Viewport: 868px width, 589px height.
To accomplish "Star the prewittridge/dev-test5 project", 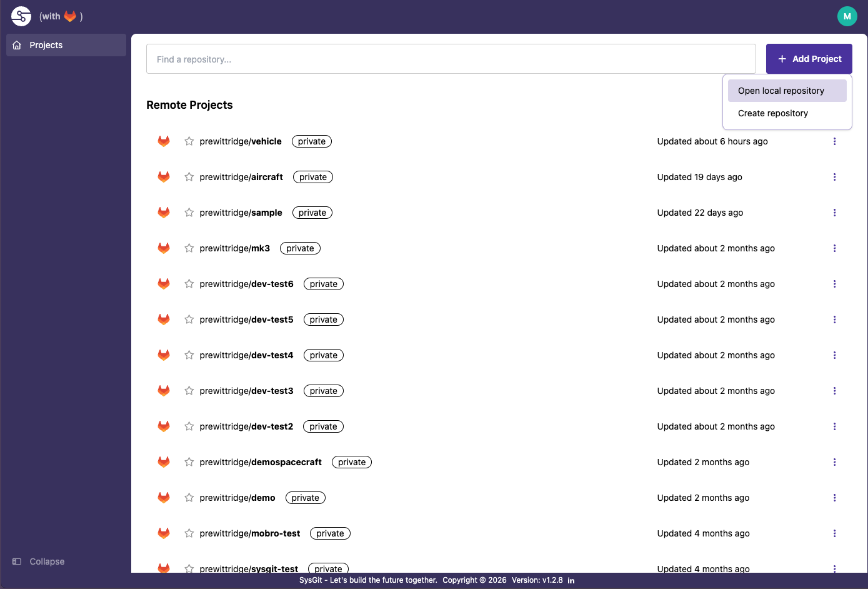I will 189,320.
